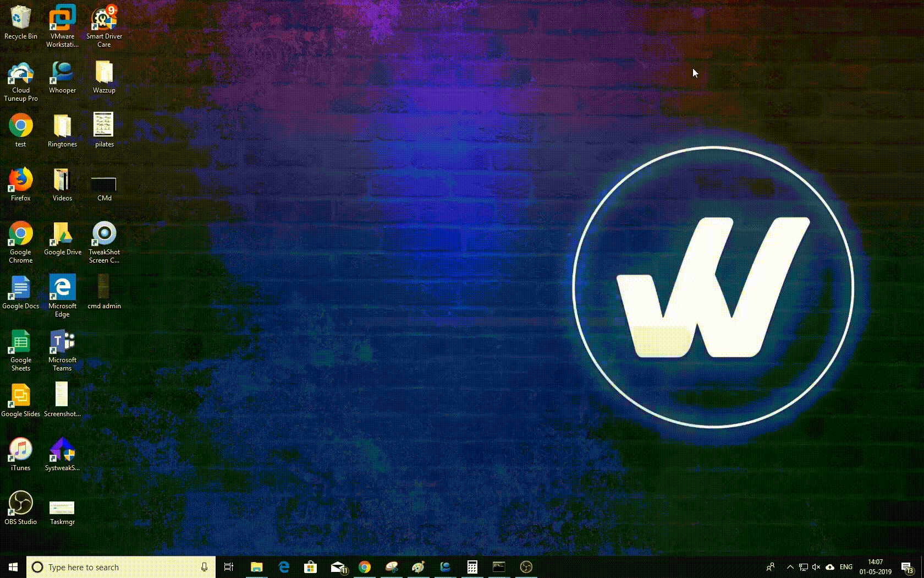Select the Google Drive shortcut

pos(62,238)
